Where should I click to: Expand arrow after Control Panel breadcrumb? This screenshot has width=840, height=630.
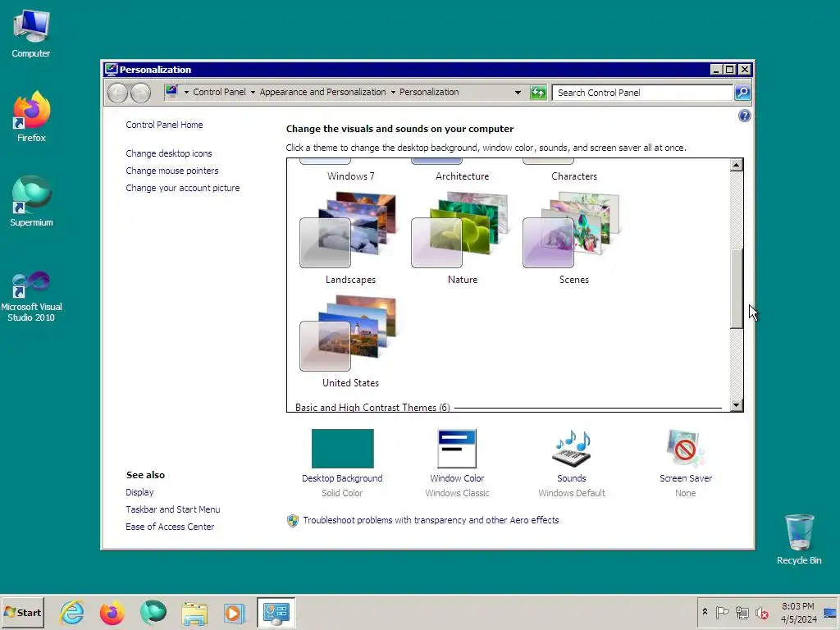point(253,92)
